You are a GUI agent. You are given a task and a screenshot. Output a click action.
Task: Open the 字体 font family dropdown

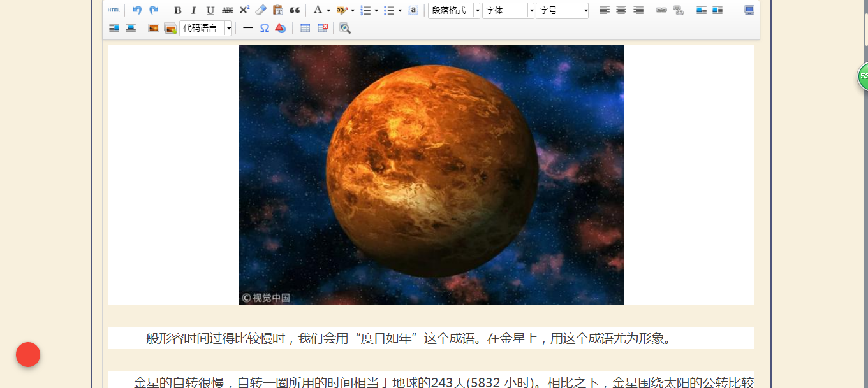point(508,11)
